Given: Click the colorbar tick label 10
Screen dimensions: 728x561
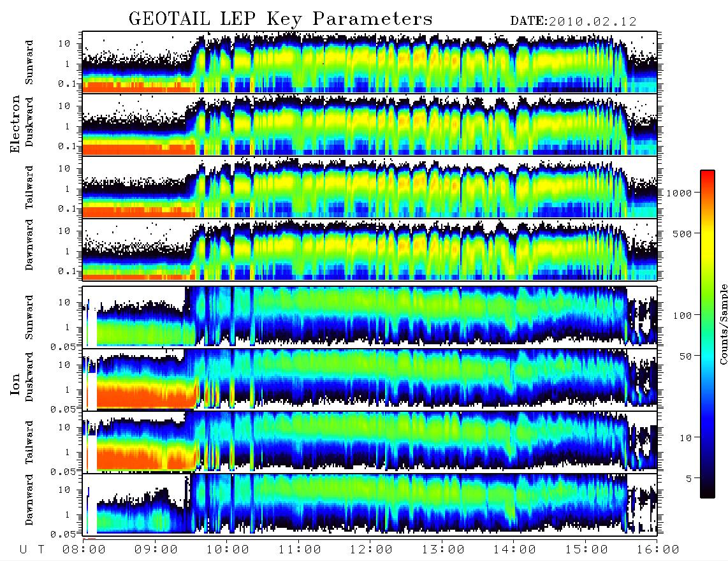Looking at the screenshot, I should pyautogui.click(x=685, y=438).
